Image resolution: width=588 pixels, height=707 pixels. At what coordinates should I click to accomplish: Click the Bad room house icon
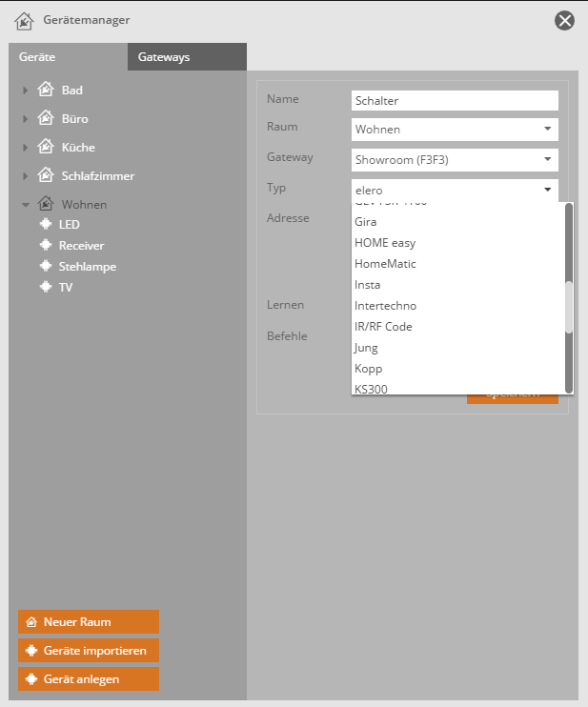point(45,90)
